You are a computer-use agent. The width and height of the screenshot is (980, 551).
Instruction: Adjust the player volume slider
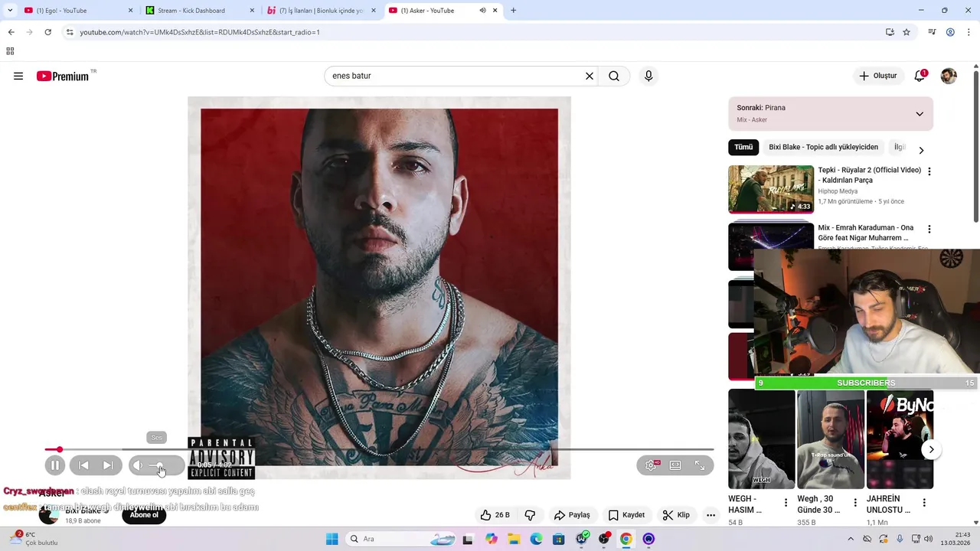[x=163, y=465]
